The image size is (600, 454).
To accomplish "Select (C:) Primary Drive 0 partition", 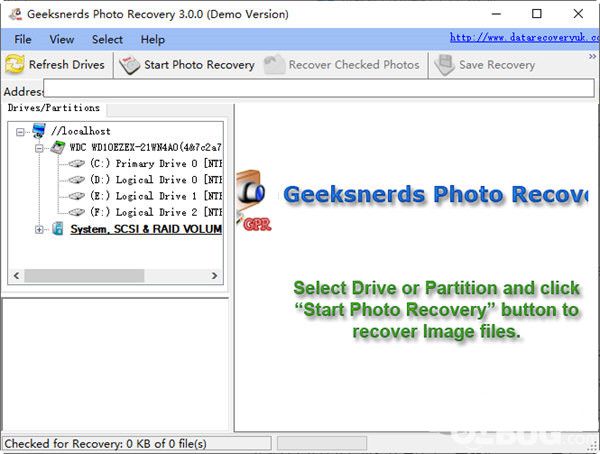I will (x=156, y=164).
